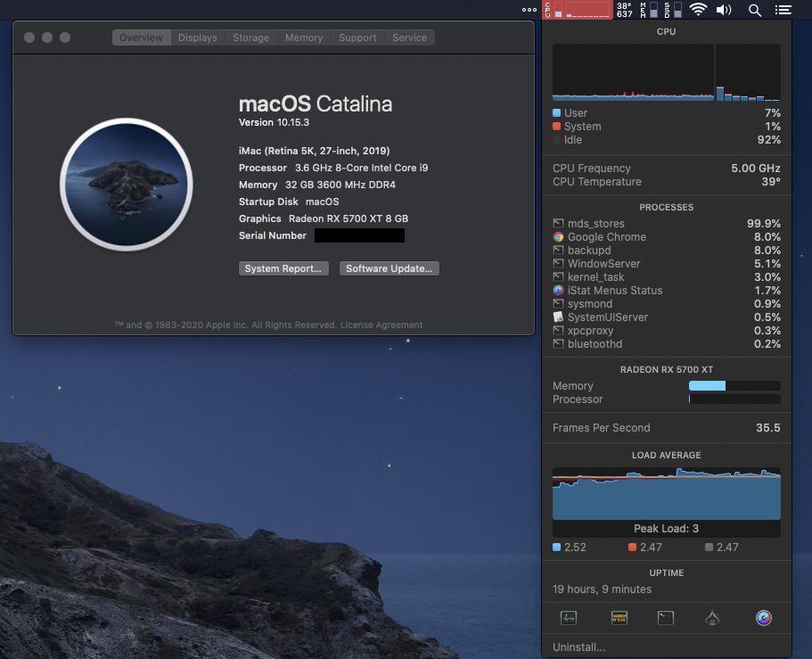Image resolution: width=812 pixels, height=659 pixels.
Task: Open the License Agreement link
Action: point(381,325)
